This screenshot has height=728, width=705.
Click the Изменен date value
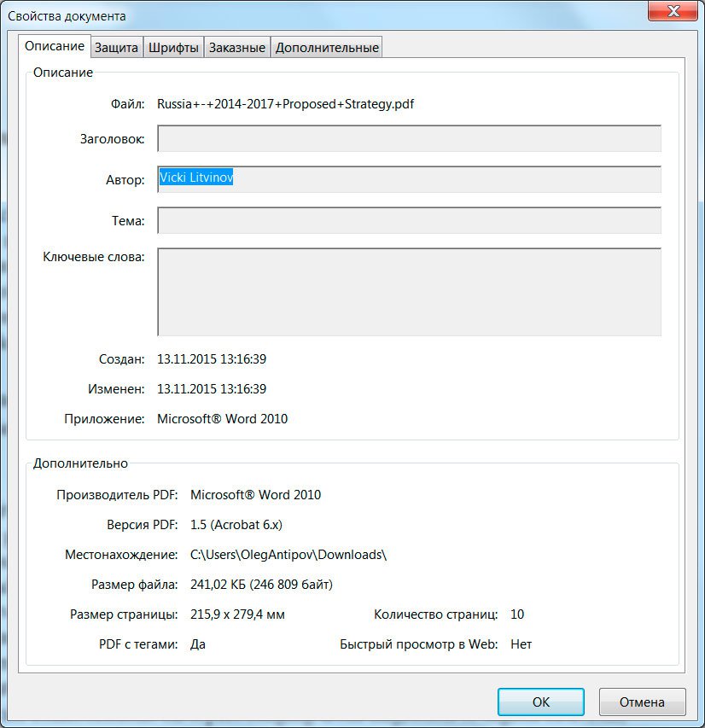(212, 388)
